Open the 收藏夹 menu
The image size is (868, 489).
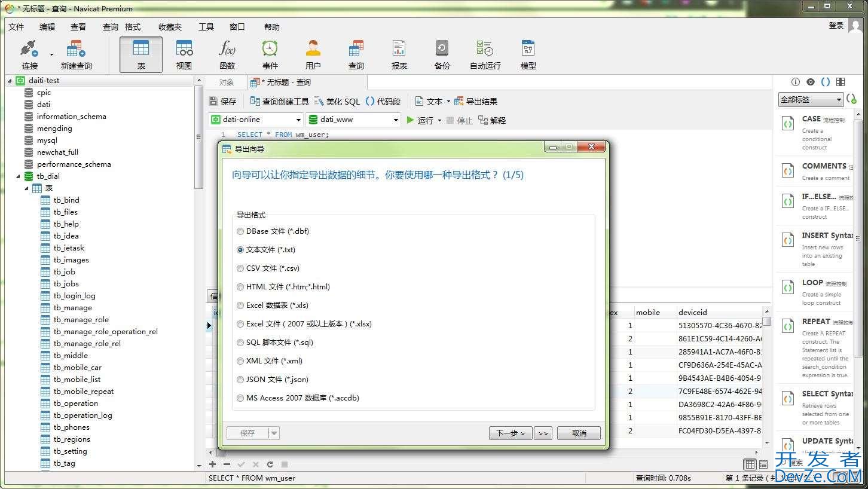(x=170, y=27)
